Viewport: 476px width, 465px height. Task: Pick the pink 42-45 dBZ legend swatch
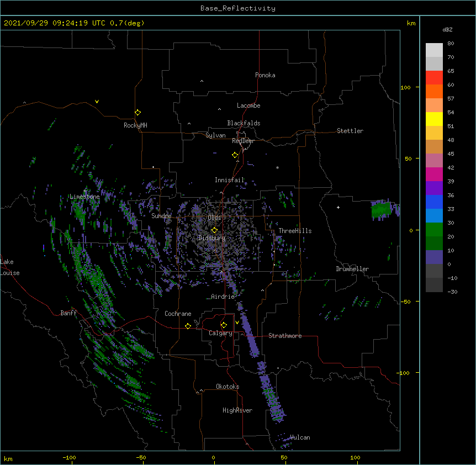click(x=434, y=161)
